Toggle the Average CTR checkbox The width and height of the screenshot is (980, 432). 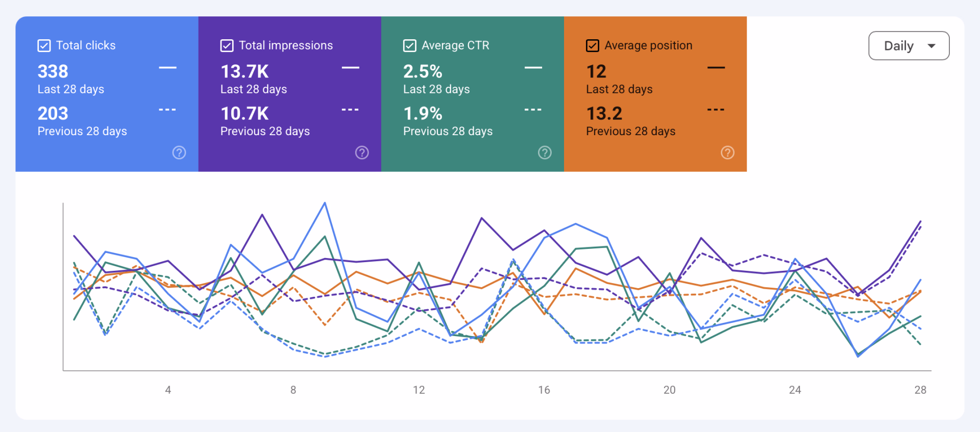tap(409, 46)
